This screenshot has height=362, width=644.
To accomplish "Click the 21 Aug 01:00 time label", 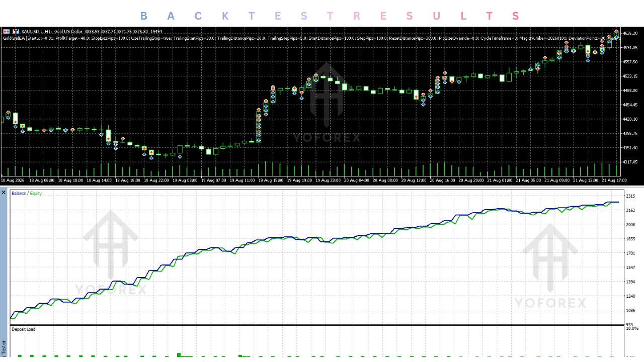I will coord(500,180).
